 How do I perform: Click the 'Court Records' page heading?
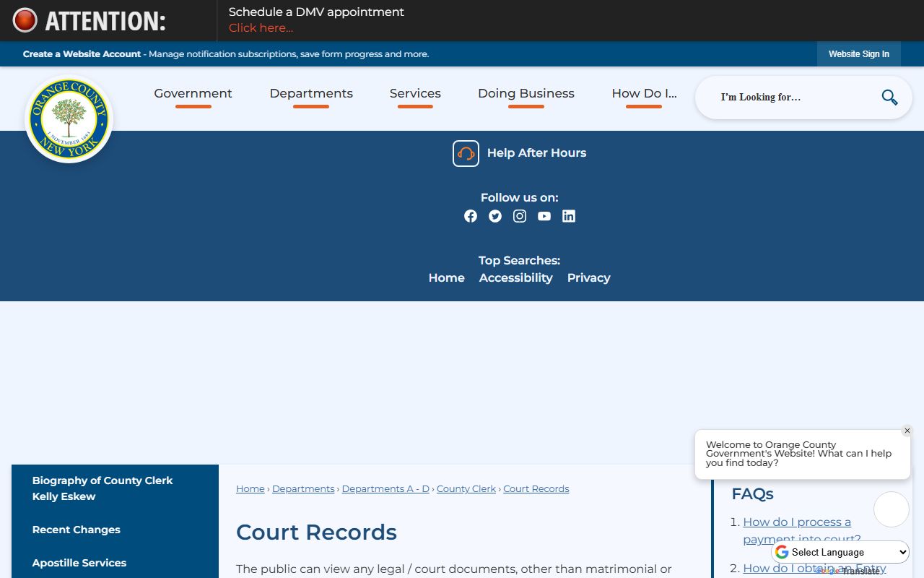(316, 532)
